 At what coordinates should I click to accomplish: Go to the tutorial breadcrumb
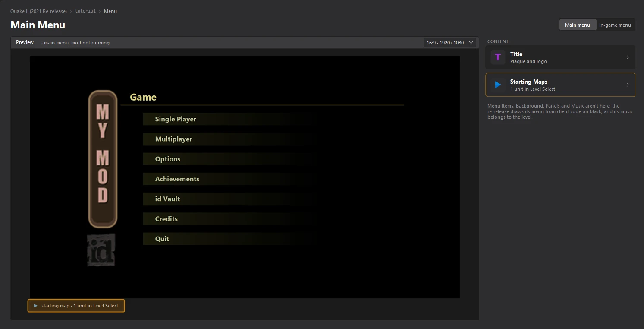(x=85, y=11)
